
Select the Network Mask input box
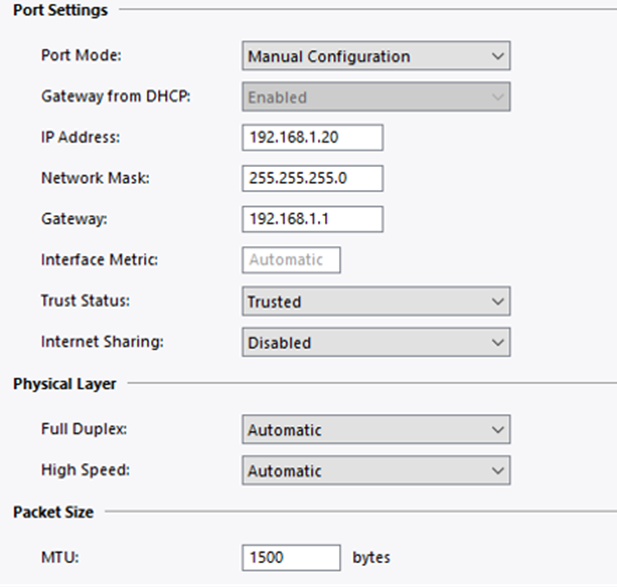click(x=313, y=178)
